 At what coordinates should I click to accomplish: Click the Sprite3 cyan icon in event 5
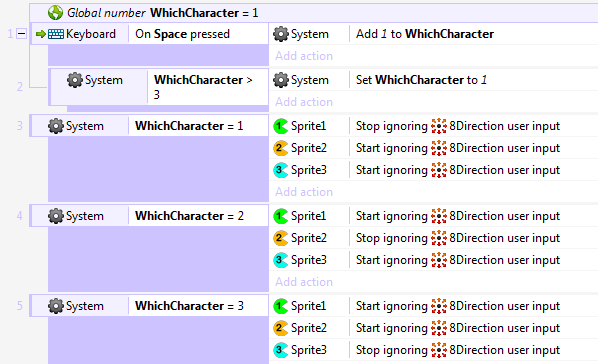(x=281, y=350)
